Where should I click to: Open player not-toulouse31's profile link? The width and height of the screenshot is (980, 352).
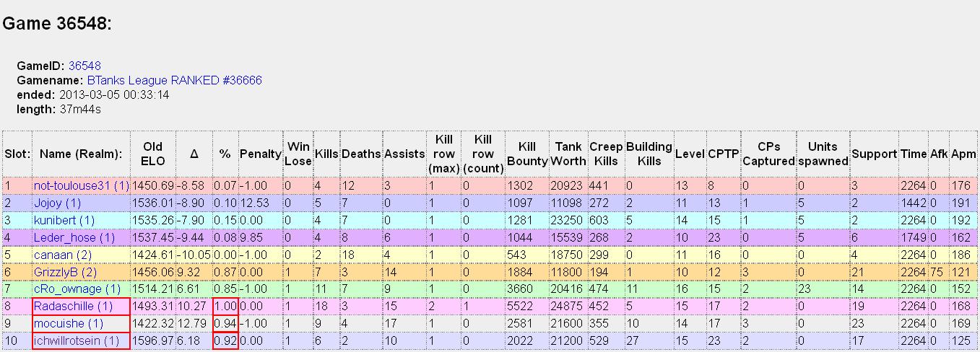[x=81, y=185]
